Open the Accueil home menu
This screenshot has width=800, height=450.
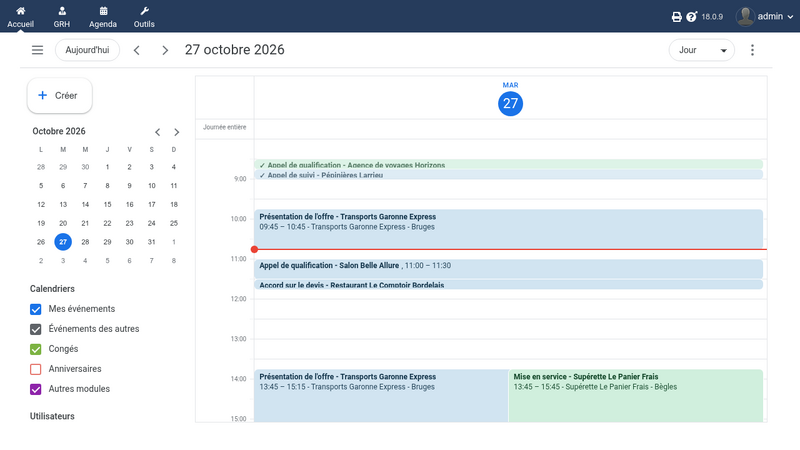[x=20, y=17]
